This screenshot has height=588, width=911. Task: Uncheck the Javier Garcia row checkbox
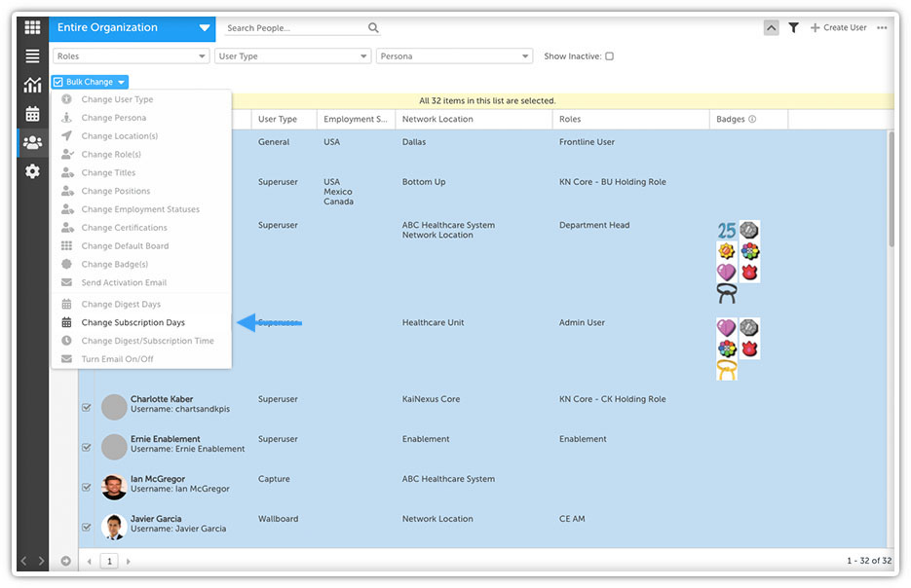[x=87, y=528]
